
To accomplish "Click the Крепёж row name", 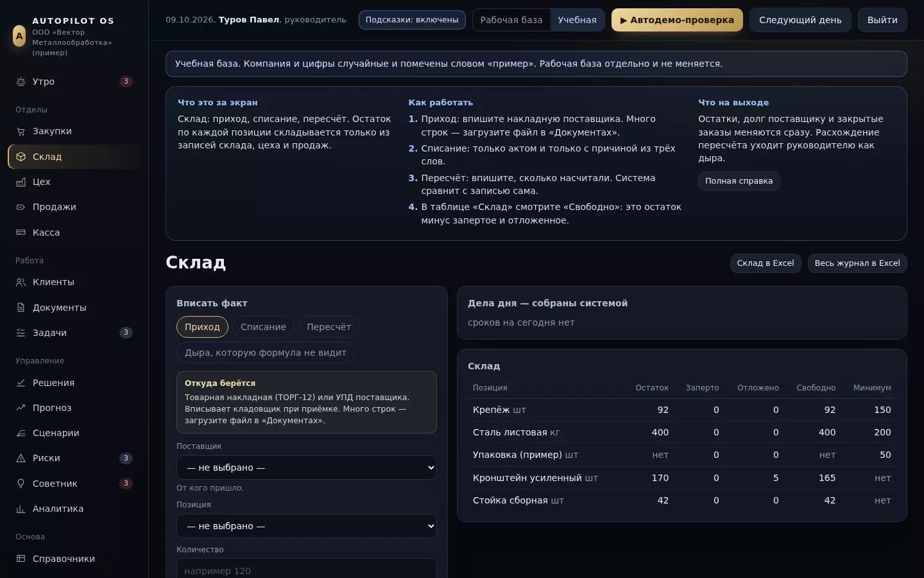I will pos(491,410).
